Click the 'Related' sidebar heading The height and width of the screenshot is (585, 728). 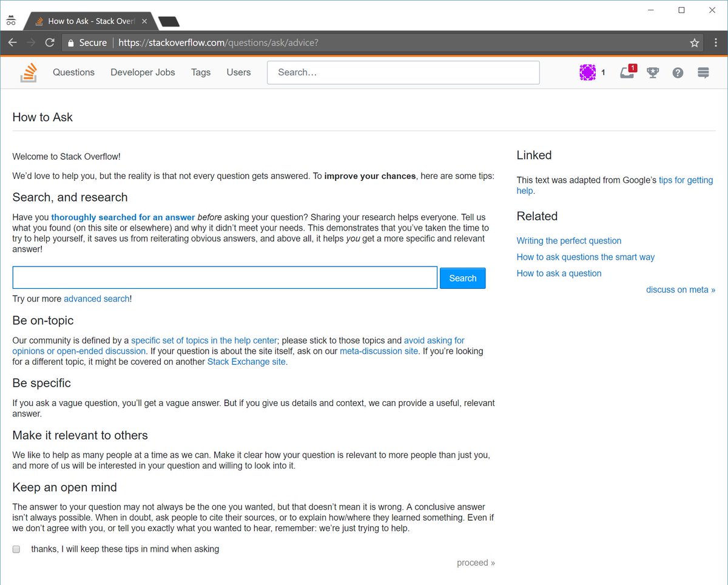537,216
